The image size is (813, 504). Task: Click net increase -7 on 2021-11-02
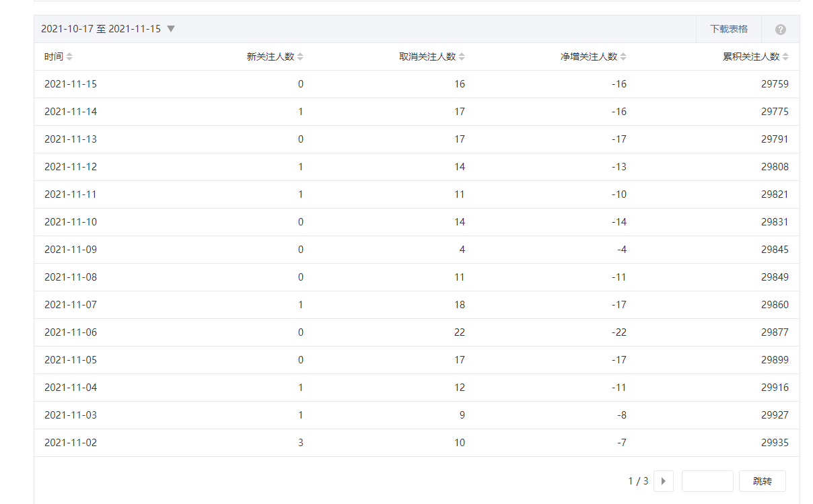[x=622, y=443]
